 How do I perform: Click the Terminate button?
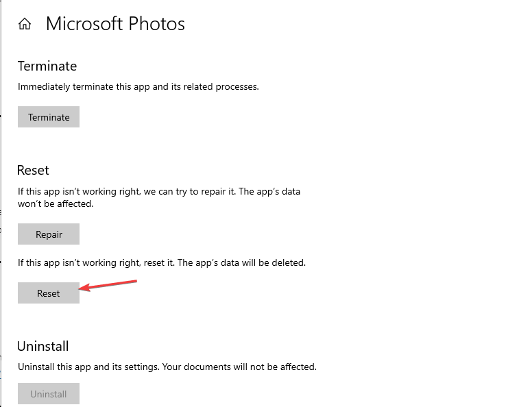[x=49, y=117]
